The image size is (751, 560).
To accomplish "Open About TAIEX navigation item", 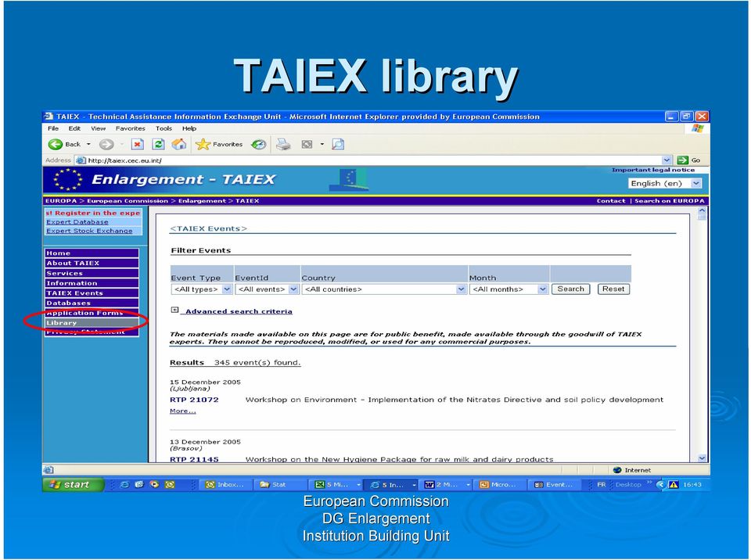I will (92, 263).
